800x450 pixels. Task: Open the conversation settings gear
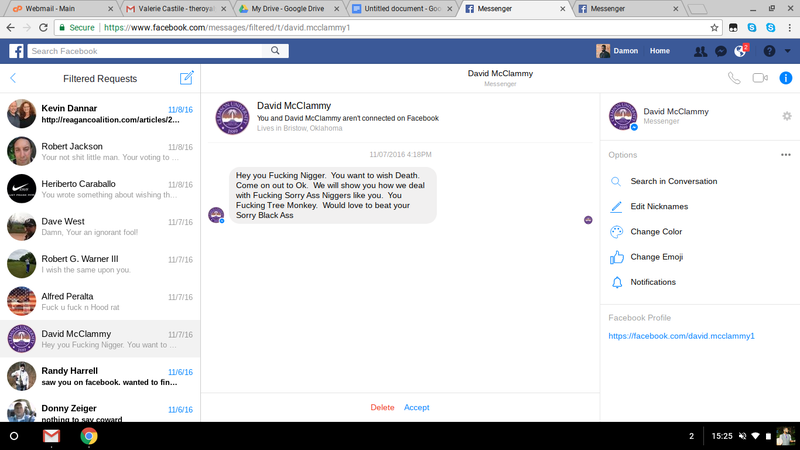tap(787, 116)
